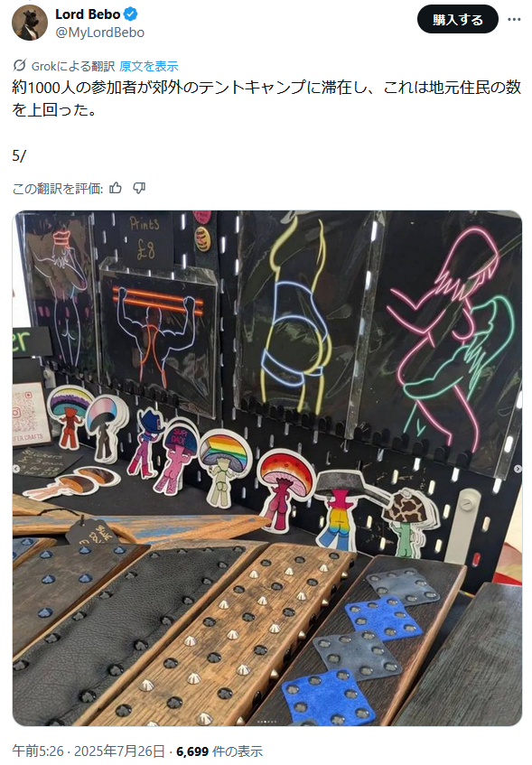Click the 5/ thread number text
532x765 pixels.
pyautogui.click(x=19, y=155)
